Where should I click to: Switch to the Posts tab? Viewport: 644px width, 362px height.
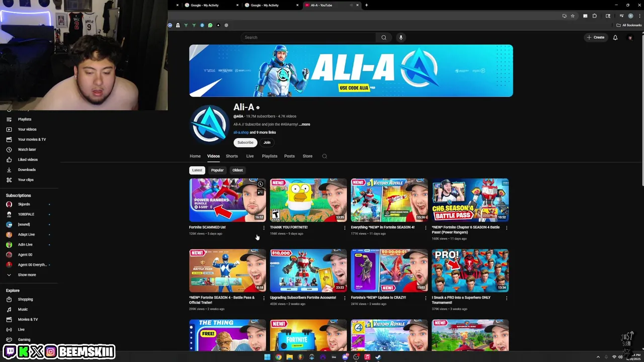[x=289, y=156]
